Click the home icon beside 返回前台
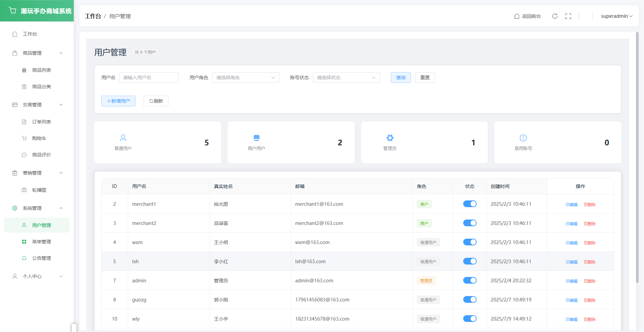Viewport: 644px width, 332px height. point(517,16)
